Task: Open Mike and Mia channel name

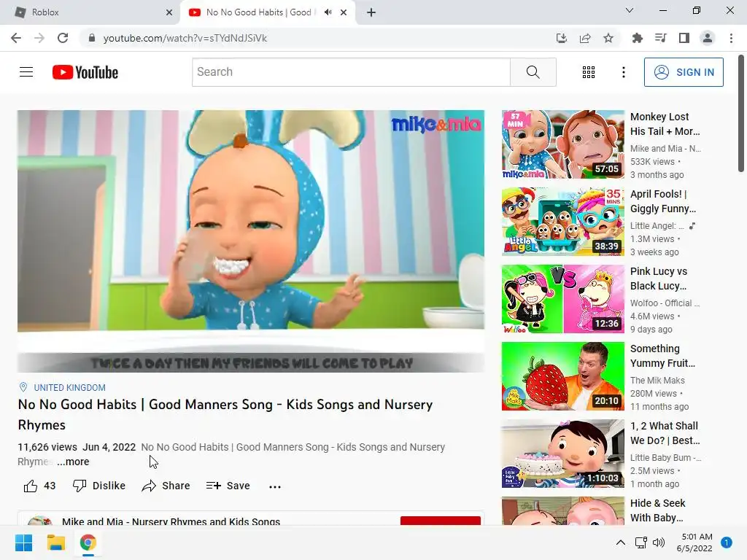Action: click(171, 521)
